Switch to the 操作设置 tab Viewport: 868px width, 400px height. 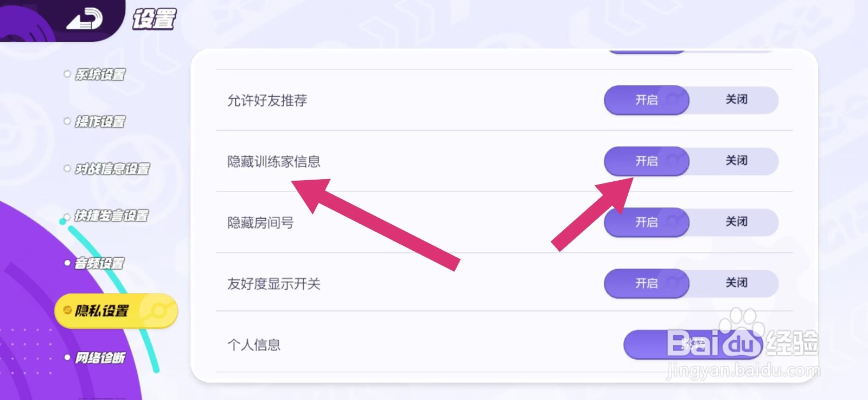[100, 122]
